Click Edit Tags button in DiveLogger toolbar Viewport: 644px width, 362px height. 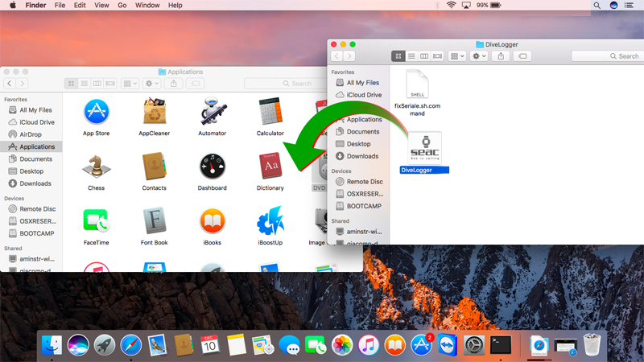tap(522, 56)
